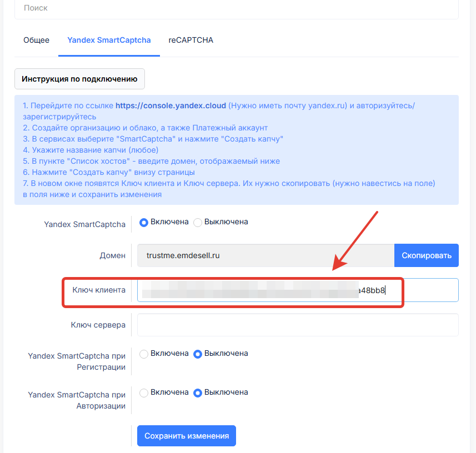Enable Yandex SmartCaptcha with Включена radio

coord(144,222)
